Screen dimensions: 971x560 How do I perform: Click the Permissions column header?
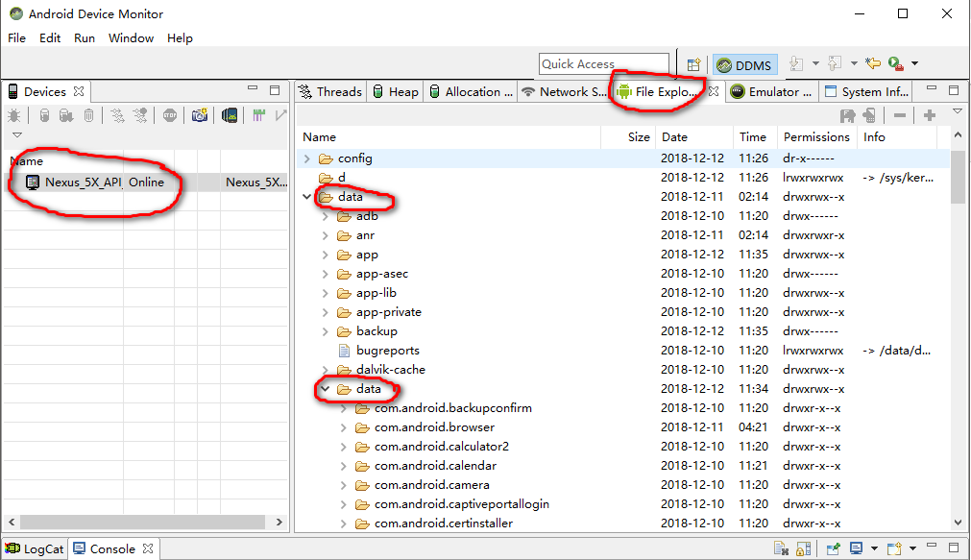pyautogui.click(x=816, y=137)
